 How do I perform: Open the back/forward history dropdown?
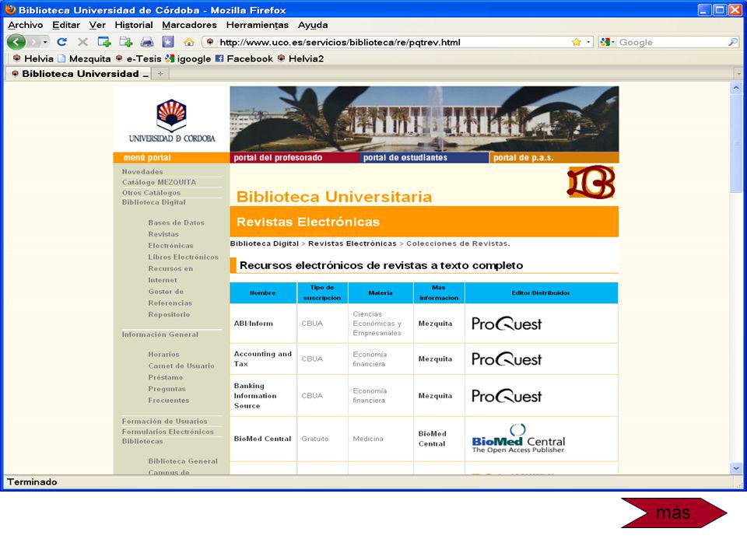click(x=45, y=42)
